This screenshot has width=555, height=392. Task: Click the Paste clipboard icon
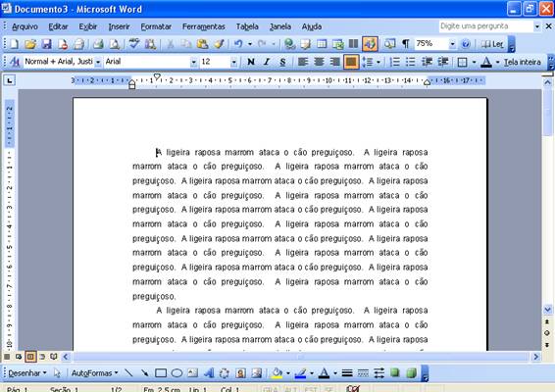[x=202, y=44]
